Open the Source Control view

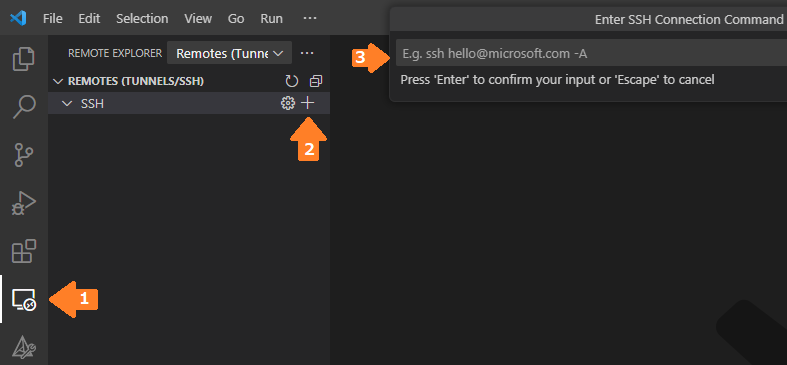coord(24,155)
